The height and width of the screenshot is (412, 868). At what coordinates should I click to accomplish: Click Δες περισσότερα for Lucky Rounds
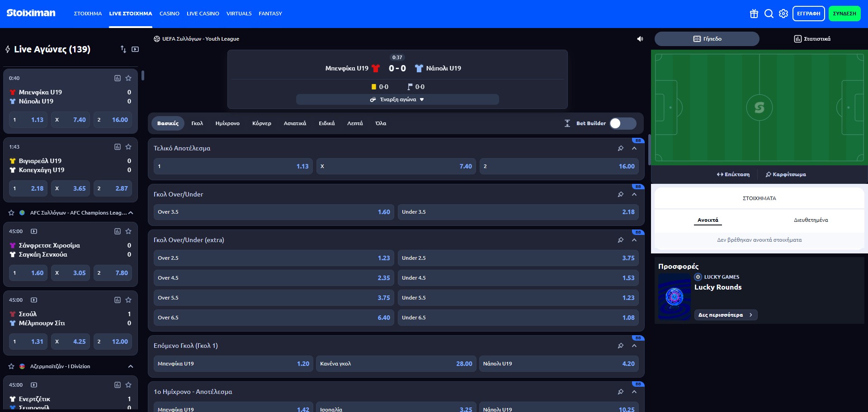coord(725,315)
